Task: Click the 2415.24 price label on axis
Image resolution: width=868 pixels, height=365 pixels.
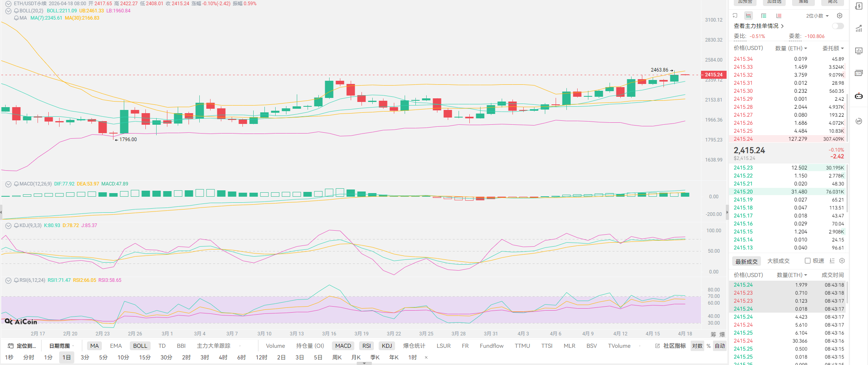Action: [x=713, y=74]
